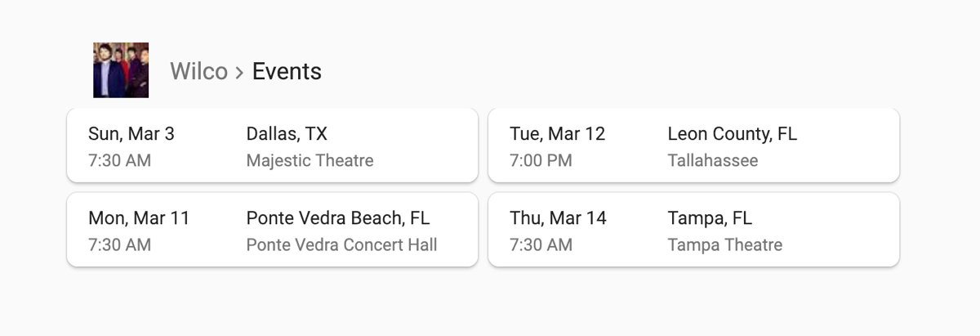
Task: Select the Ponte Vedra Beach, FL location
Action: click(x=337, y=218)
